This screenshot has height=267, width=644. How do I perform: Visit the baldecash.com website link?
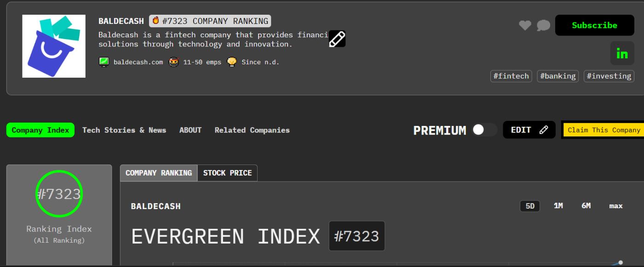[x=138, y=62]
